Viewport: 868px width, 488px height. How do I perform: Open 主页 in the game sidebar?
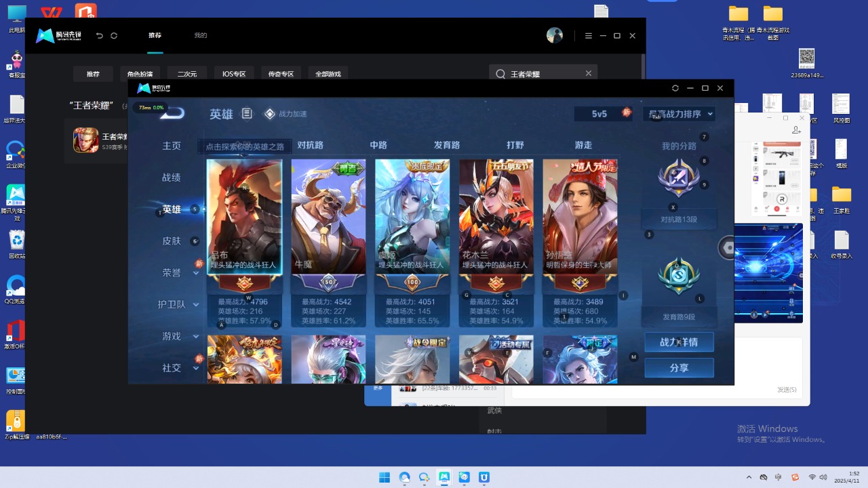[x=172, y=146]
